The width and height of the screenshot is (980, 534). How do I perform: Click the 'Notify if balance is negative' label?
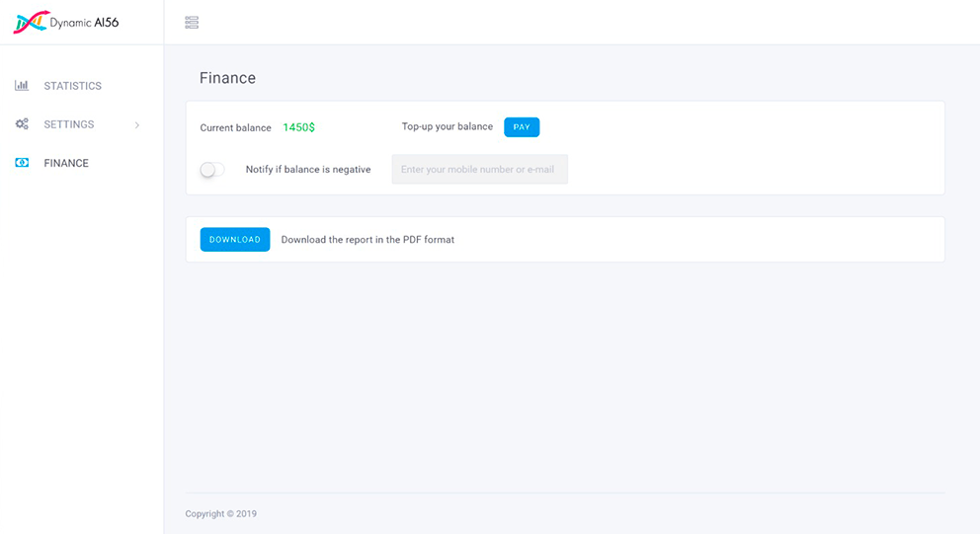click(x=308, y=170)
